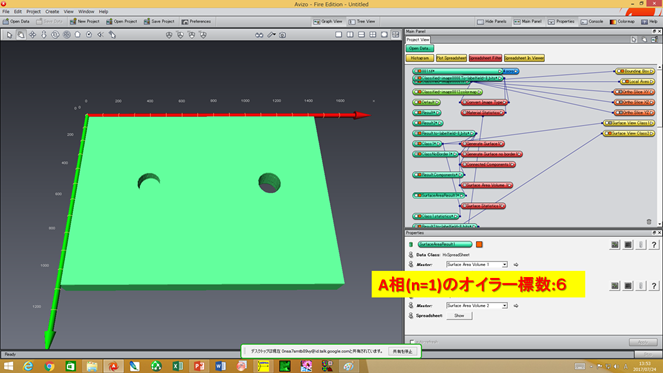Open help for SurfaceAreaResult1 properties
Screen dimensions: 663x373
[x=654, y=244]
